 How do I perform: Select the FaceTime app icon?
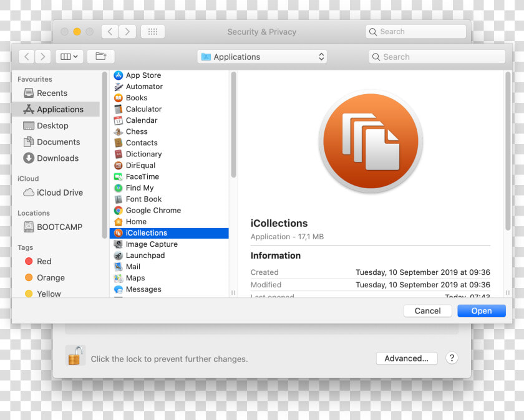point(119,176)
